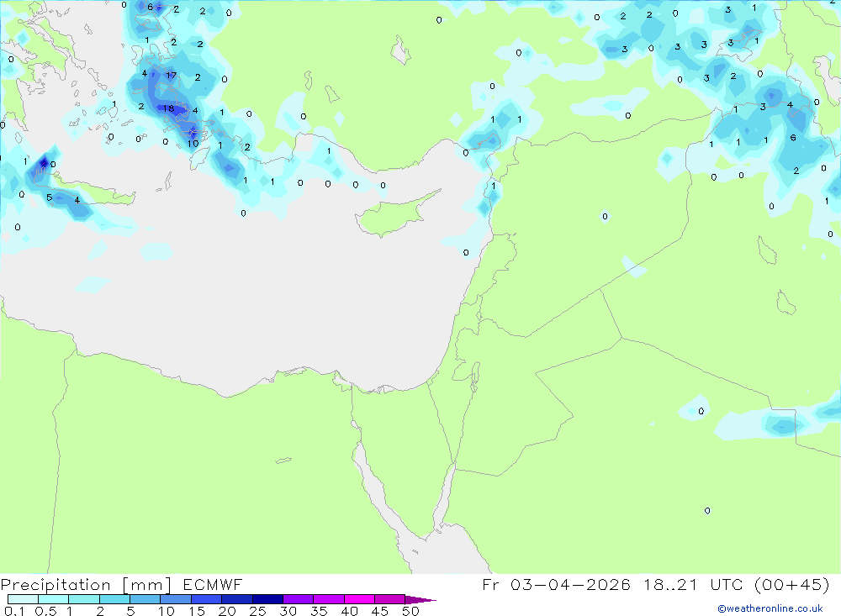Click the '40' legend scale label

tap(349, 611)
